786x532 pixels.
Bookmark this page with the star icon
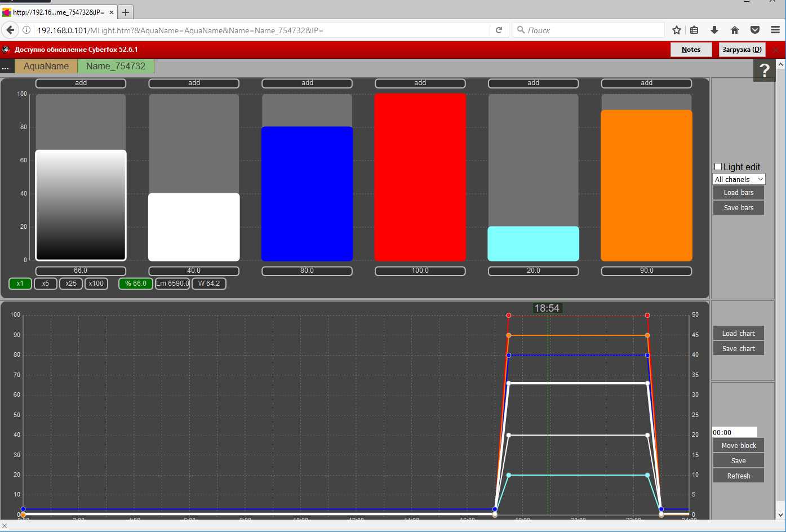(x=677, y=30)
